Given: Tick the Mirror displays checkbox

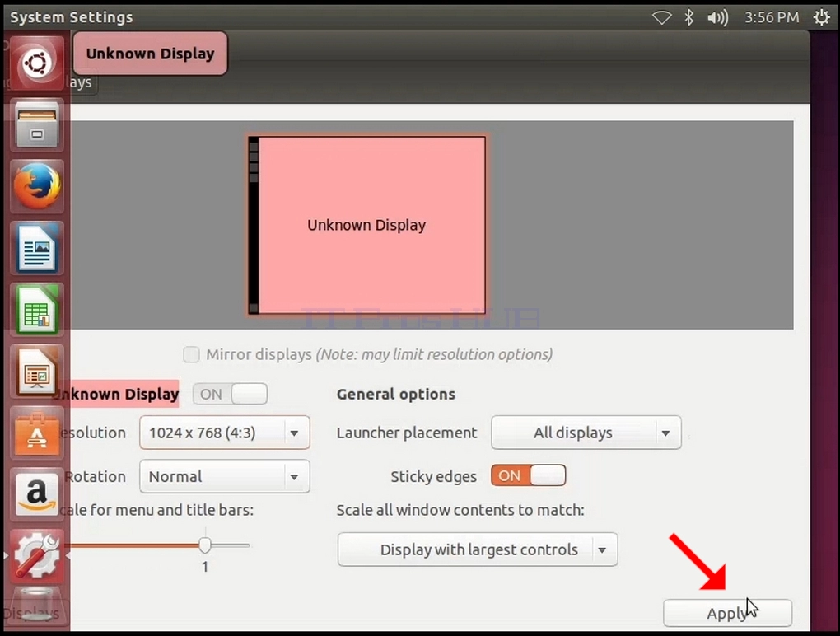Looking at the screenshot, I should point(191,355).
